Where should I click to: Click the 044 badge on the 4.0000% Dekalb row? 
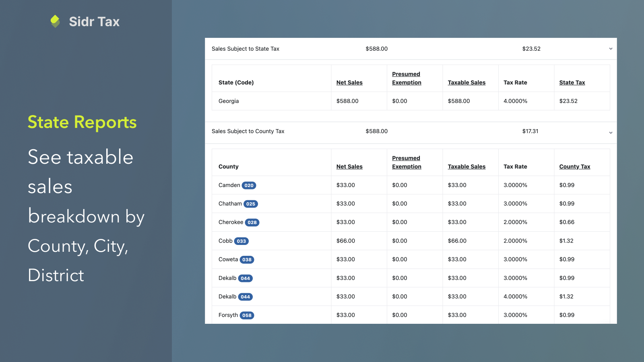coord(246,297)
